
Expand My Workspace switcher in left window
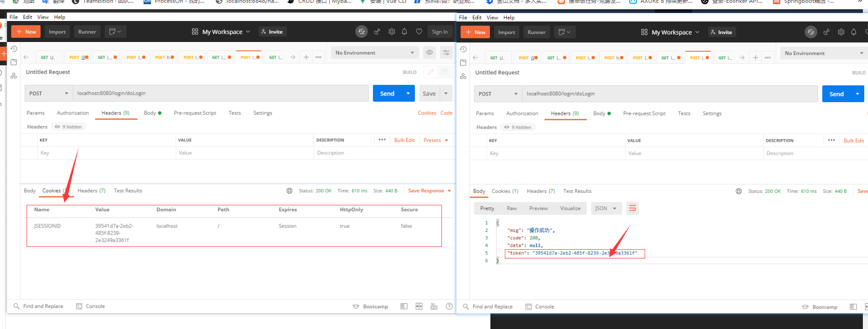pos(221,32)
